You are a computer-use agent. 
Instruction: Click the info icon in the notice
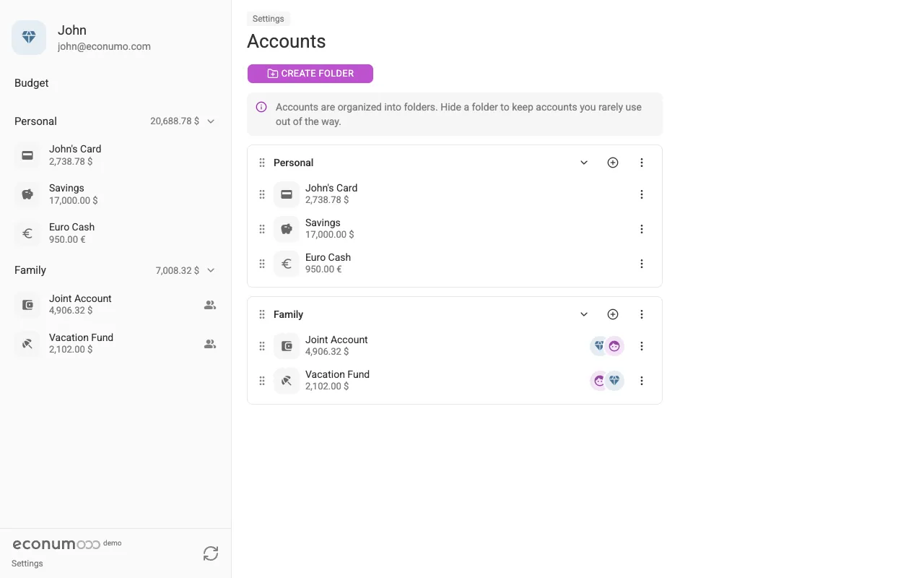pos(261,107)
